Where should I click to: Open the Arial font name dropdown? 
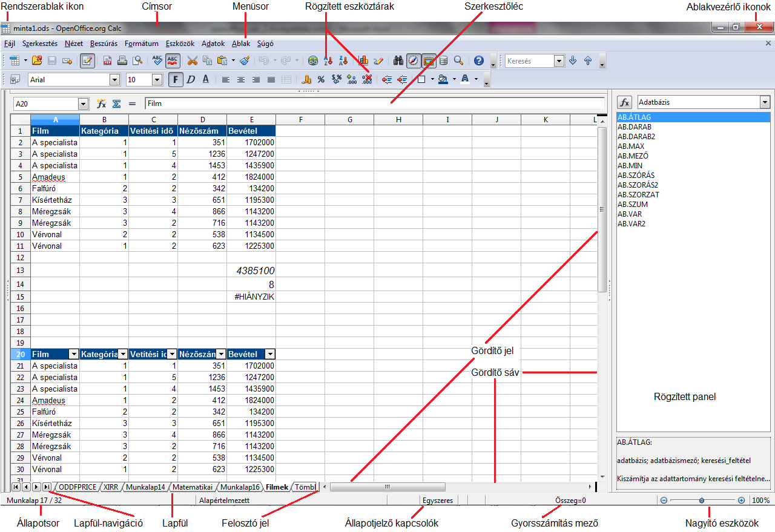[115, 79]
